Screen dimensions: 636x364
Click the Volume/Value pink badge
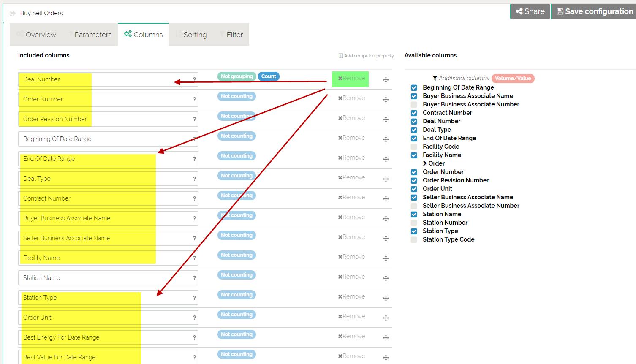pos(513,79)
